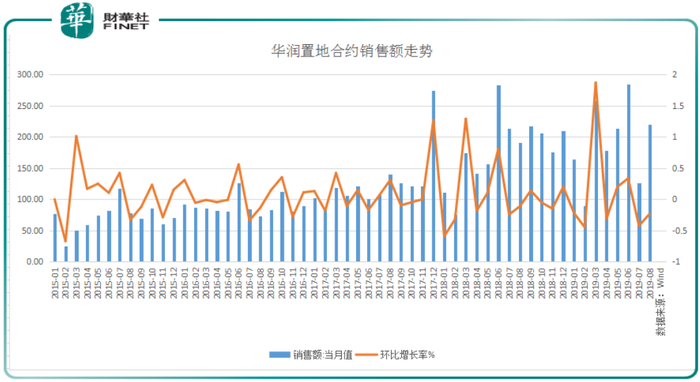Click the right axis label -1

[676, 262]
